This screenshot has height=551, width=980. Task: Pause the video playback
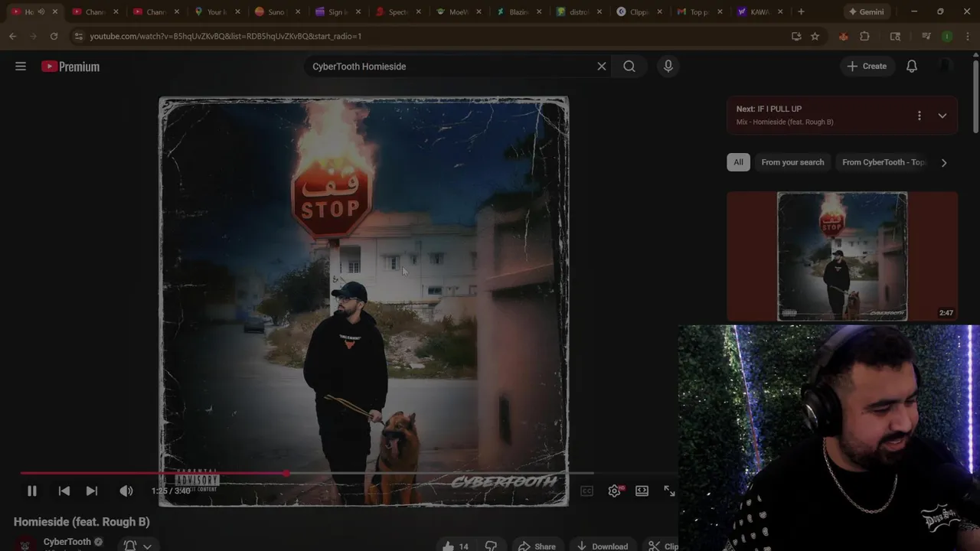coord(32,491)
